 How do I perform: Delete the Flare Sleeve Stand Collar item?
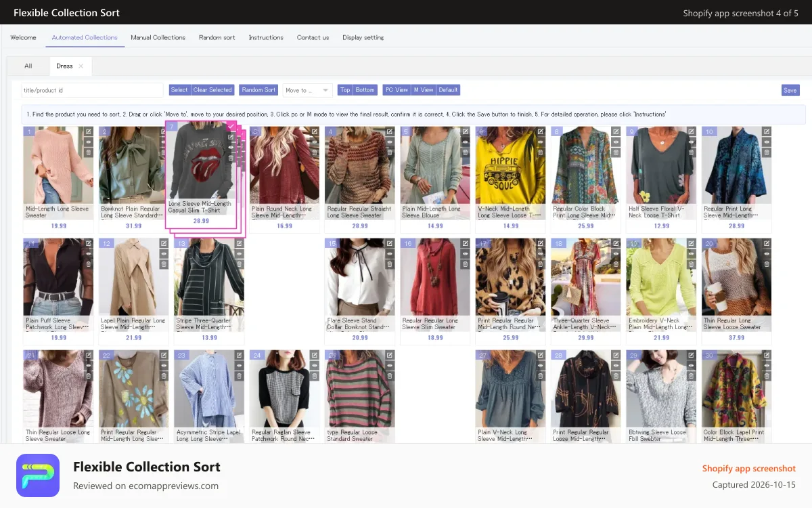pos(390,265)
